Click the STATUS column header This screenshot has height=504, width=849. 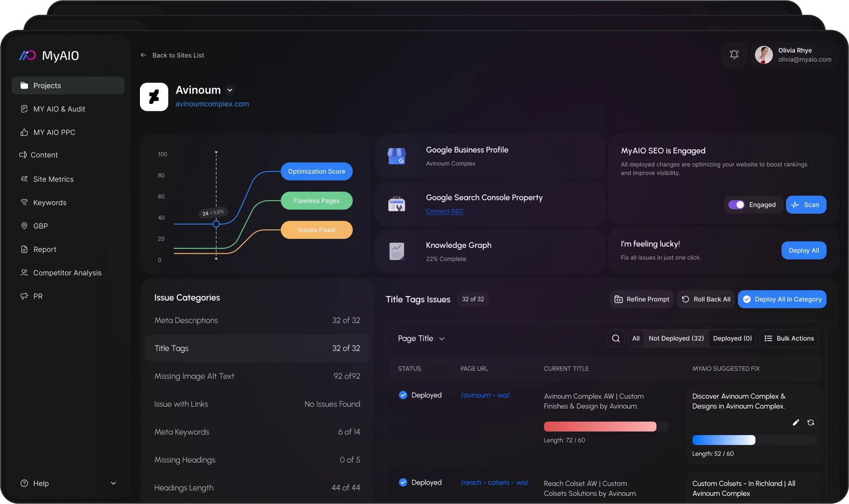coord(409,369)
